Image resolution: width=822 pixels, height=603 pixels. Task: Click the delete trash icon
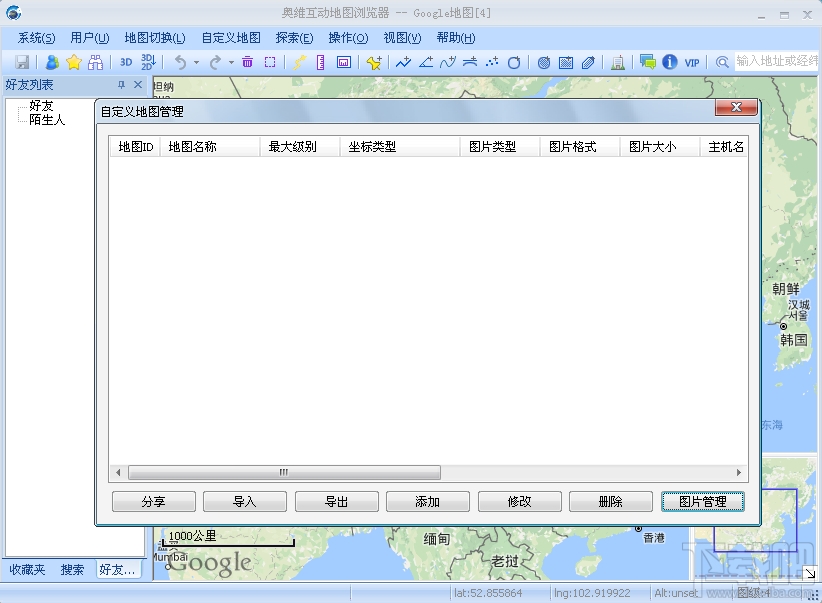(x=248, y=62)
